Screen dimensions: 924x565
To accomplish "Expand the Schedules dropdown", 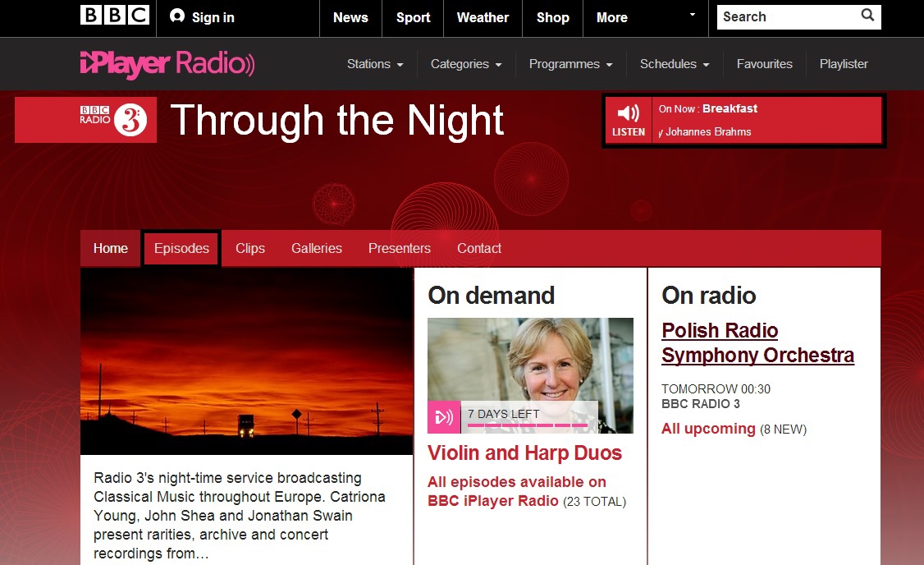I will (675, 64).
